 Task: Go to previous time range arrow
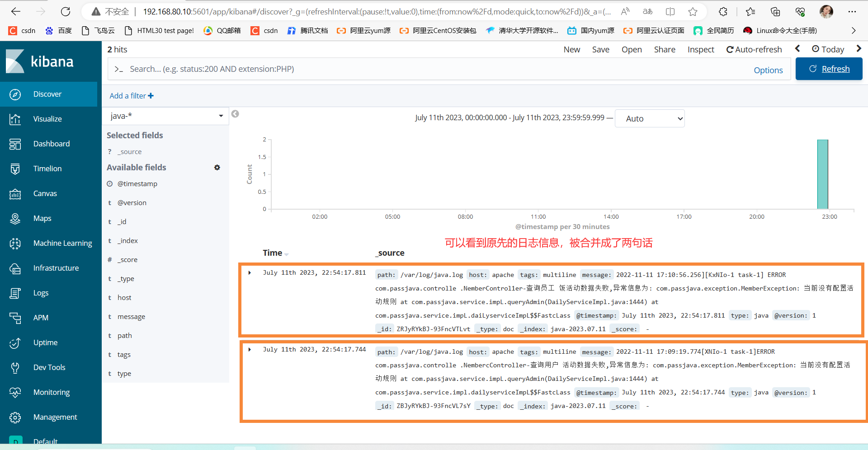[x=797, y=49]
